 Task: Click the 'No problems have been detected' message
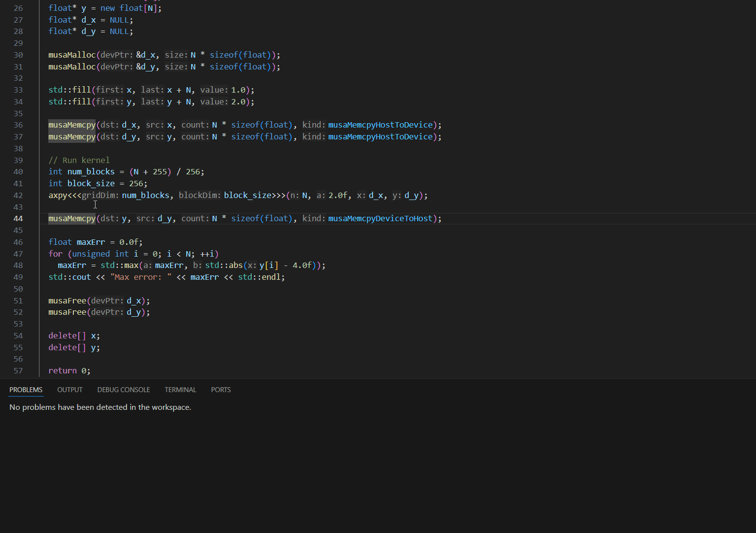click(x=100, y=407)
